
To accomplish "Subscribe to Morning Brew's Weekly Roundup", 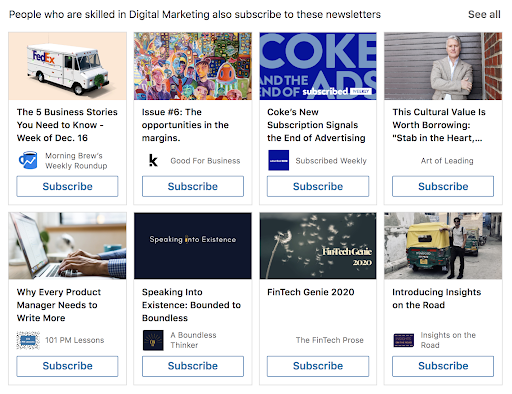I will tap(67, 186).
